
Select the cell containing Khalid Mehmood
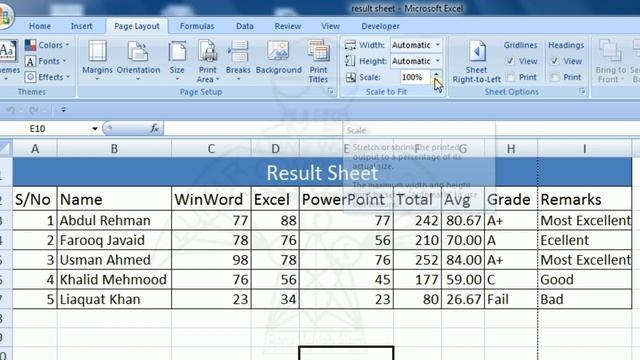[114, 280]
